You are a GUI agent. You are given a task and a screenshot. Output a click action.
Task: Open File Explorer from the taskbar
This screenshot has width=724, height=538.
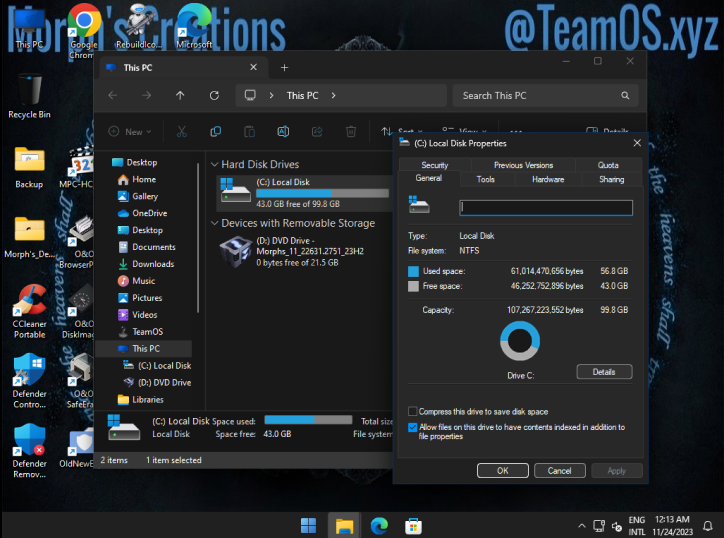point(344,526)
